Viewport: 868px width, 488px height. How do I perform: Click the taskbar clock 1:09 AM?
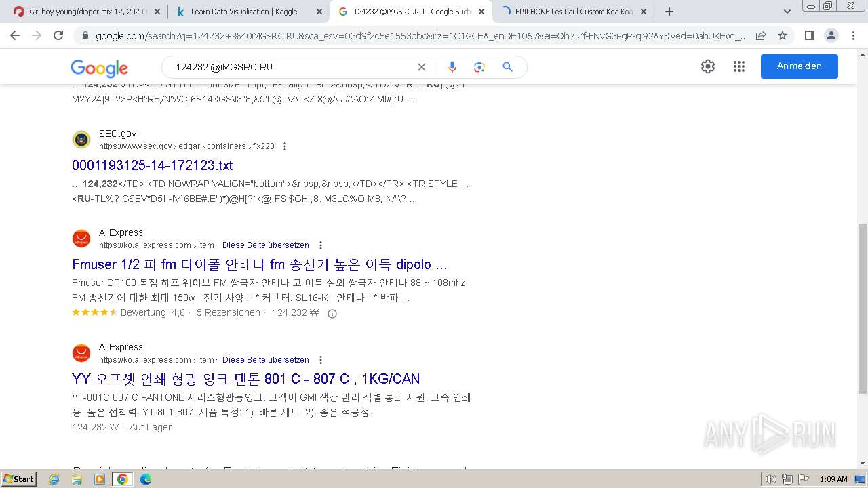pos(833,479)
